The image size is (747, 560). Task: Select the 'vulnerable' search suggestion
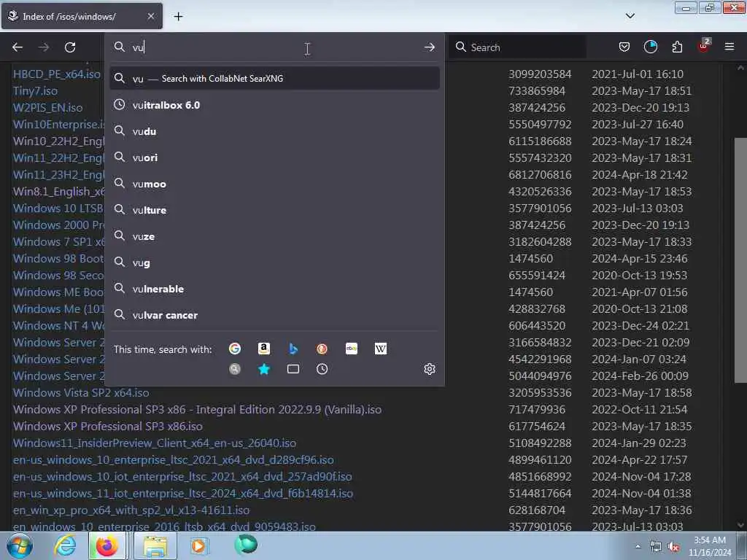coord(274,289)
